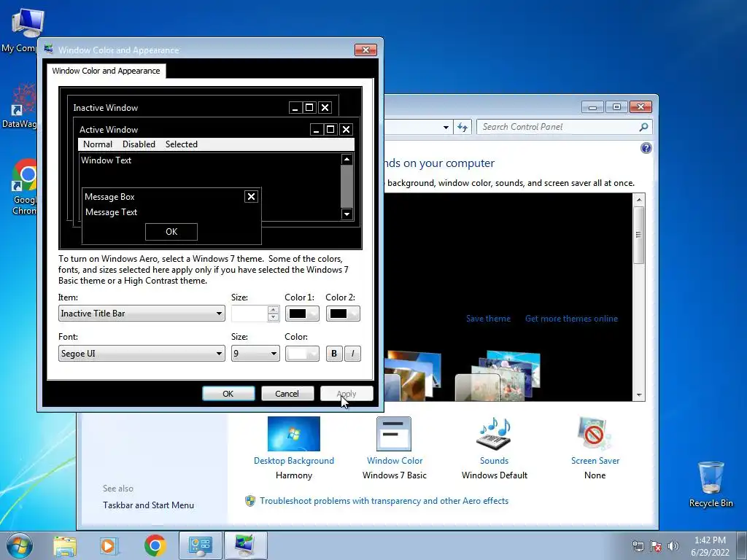Click the Normal menu item in preview

98,144
